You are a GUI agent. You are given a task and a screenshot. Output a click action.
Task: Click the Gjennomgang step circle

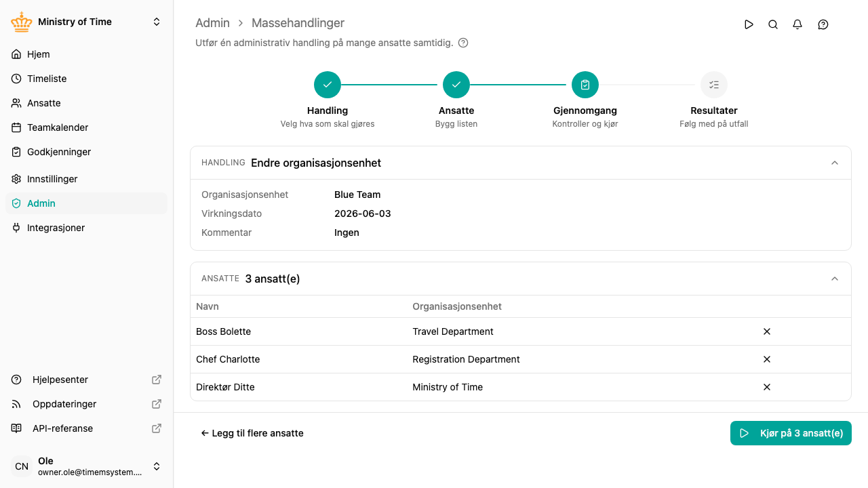pyautogui.click(x=585, y=85)
